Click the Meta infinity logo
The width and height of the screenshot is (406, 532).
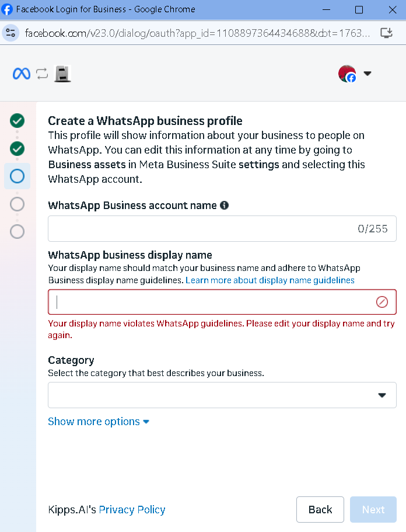pos(22,73)
